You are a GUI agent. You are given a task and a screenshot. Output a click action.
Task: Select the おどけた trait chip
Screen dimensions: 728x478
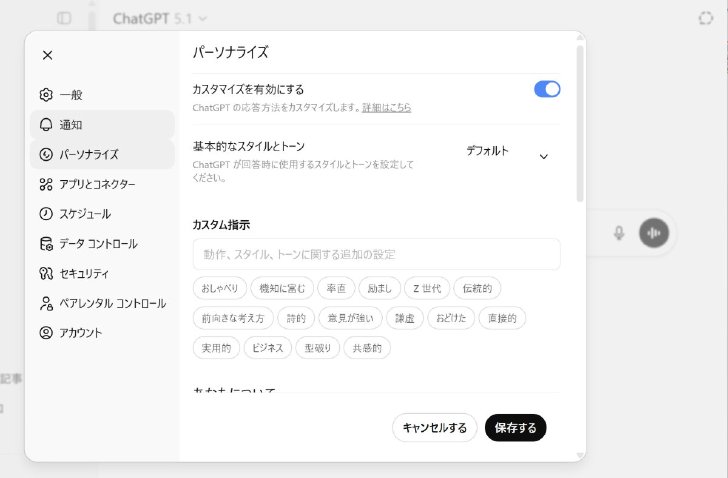tap(451, 318)
